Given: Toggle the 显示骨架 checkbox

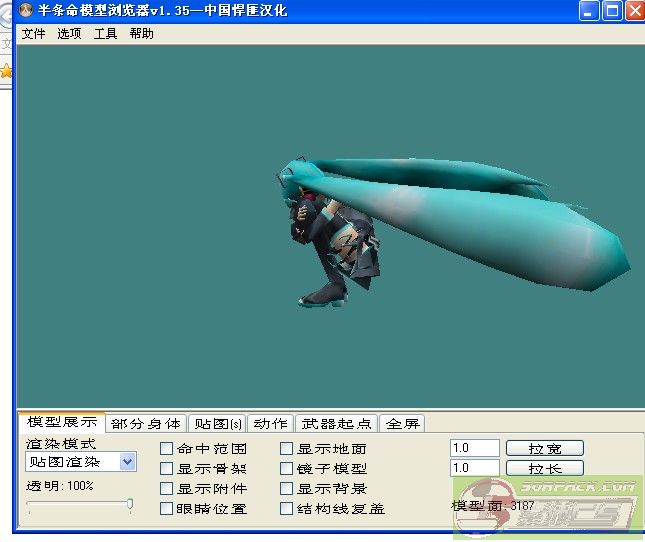Looking at the screenshot, I should [x=167, y=469].
